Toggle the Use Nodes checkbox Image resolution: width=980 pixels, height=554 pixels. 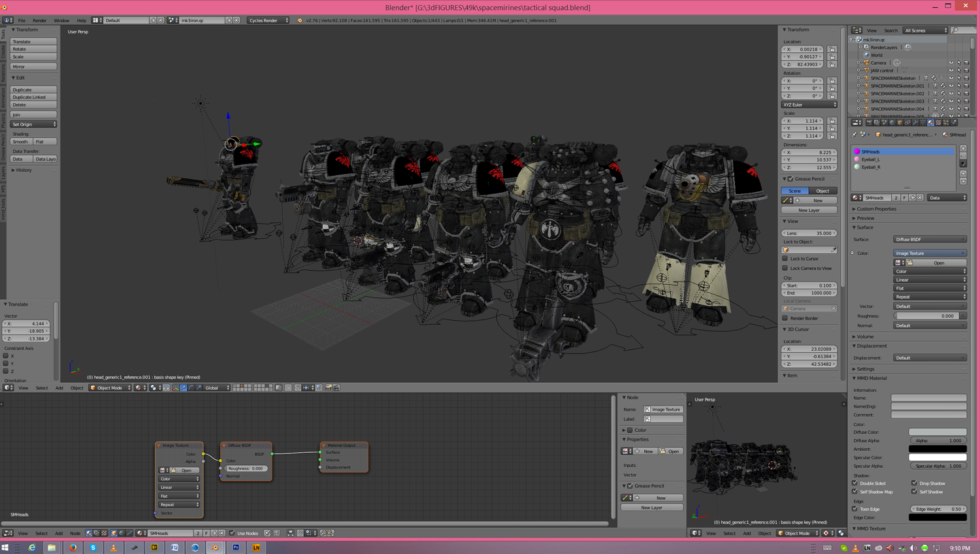coord(232,533)
